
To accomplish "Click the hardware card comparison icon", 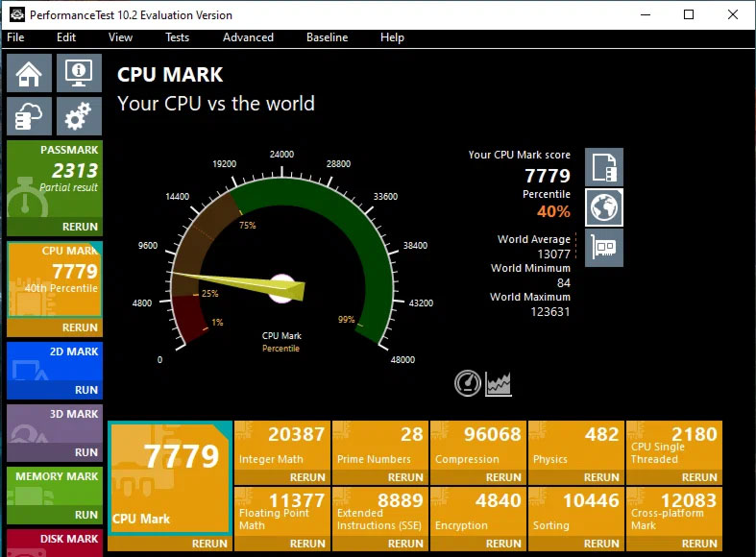I will click(x=604, y=248).
